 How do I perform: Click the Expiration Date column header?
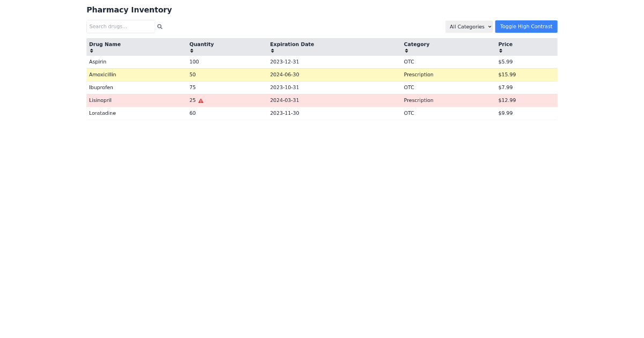(292, 45)
